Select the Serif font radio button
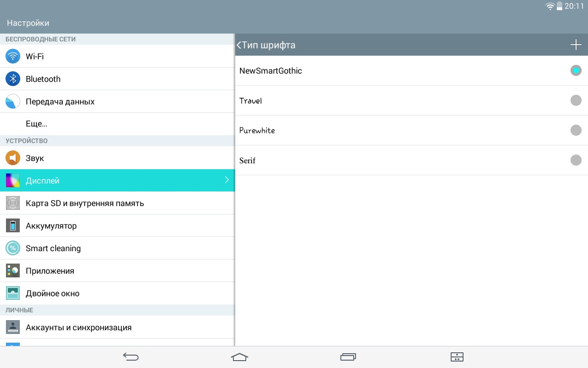This screenshot has height=368, width=588. point(576,161)
